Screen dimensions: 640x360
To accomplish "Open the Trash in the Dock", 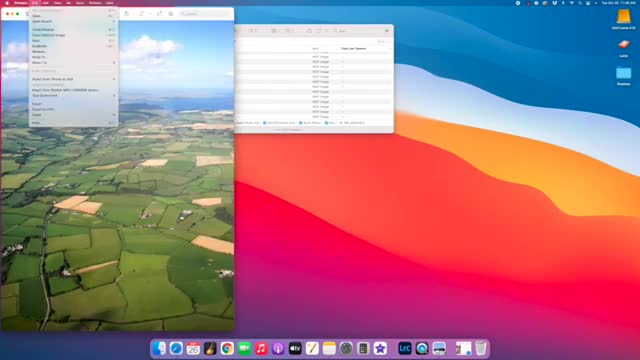I will point(481,348).
